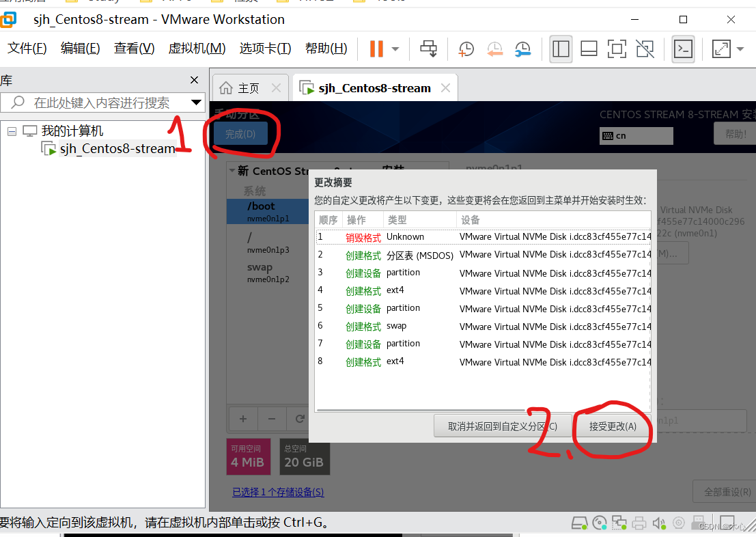This screenshot has height=537, width=756.
Task: Click the remove partition minus button
Action: pyautogui.click(x=272, y=419)
